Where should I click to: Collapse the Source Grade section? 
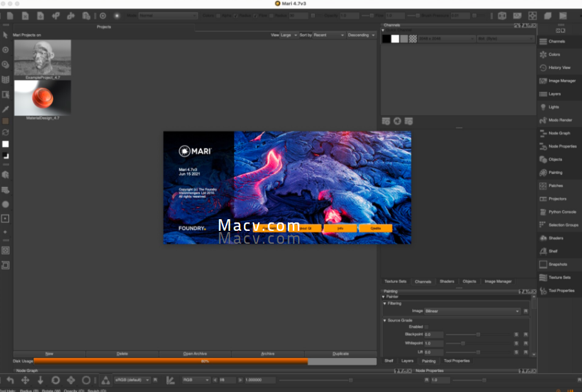385,320
